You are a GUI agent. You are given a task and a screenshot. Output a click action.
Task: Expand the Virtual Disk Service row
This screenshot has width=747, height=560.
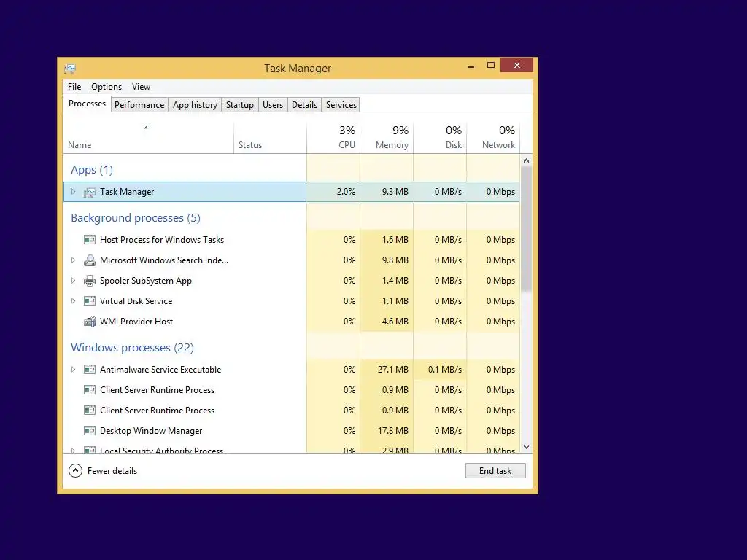tap(74, 301)
